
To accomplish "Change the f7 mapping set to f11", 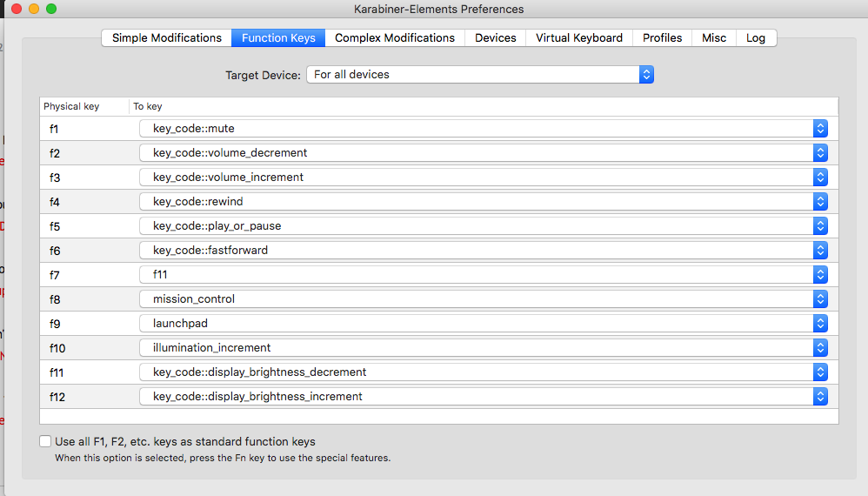I will click(483, 275).
